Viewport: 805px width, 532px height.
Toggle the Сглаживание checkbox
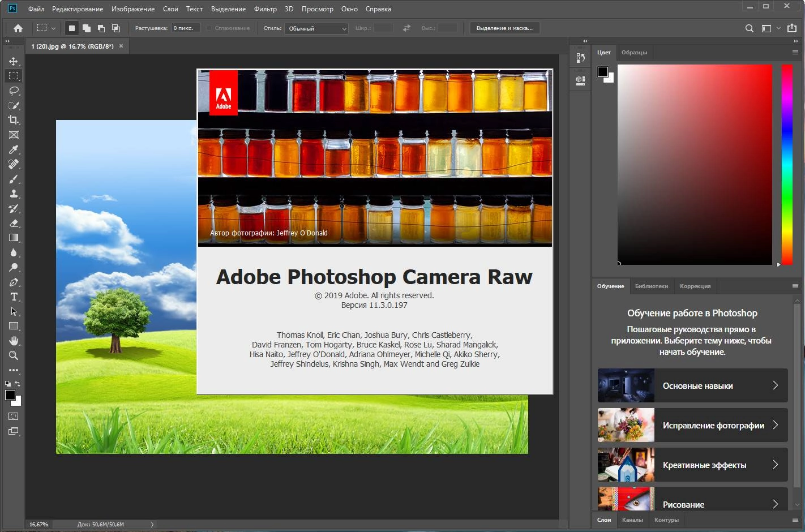[209, 28]
